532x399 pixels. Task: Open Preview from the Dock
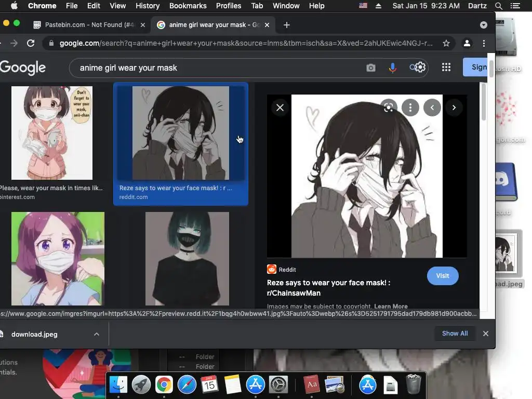pos(335,385)
